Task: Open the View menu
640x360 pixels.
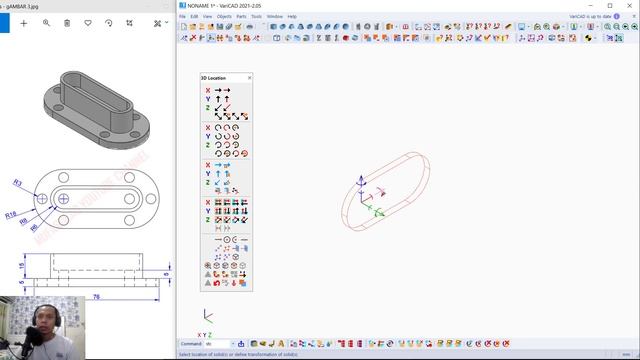Action: pyautogui.click(x=207, y=17)
